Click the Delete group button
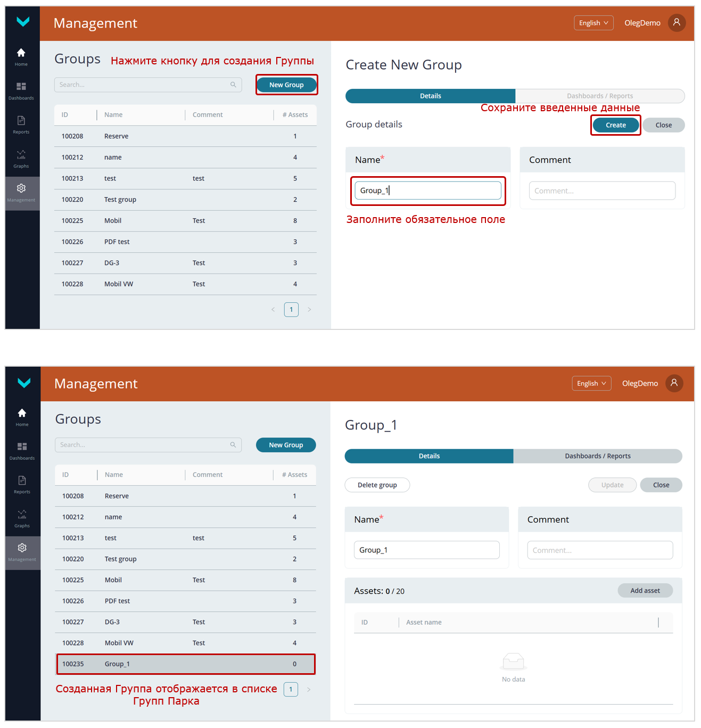Viewport: 701px width, 728px height. tap(377, 485)
